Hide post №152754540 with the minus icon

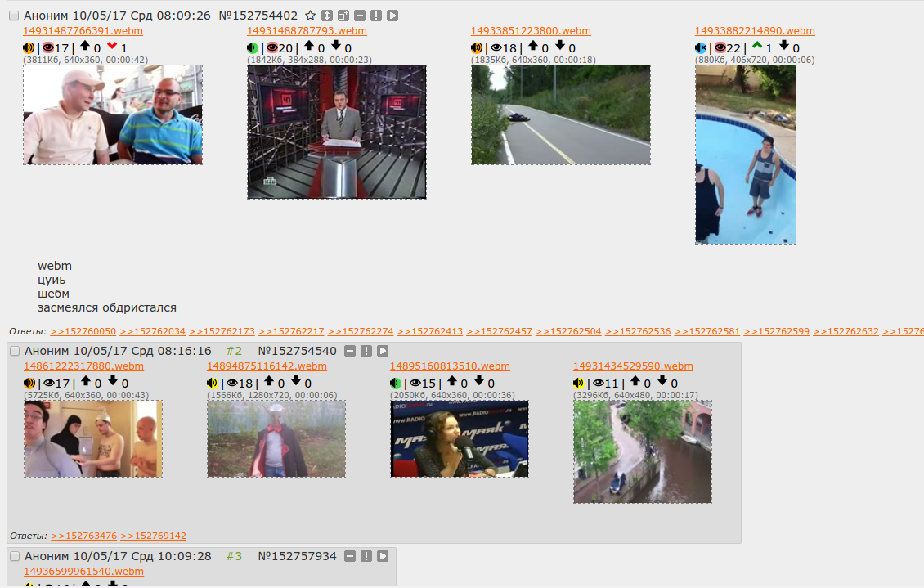click(x=350, y=351)
